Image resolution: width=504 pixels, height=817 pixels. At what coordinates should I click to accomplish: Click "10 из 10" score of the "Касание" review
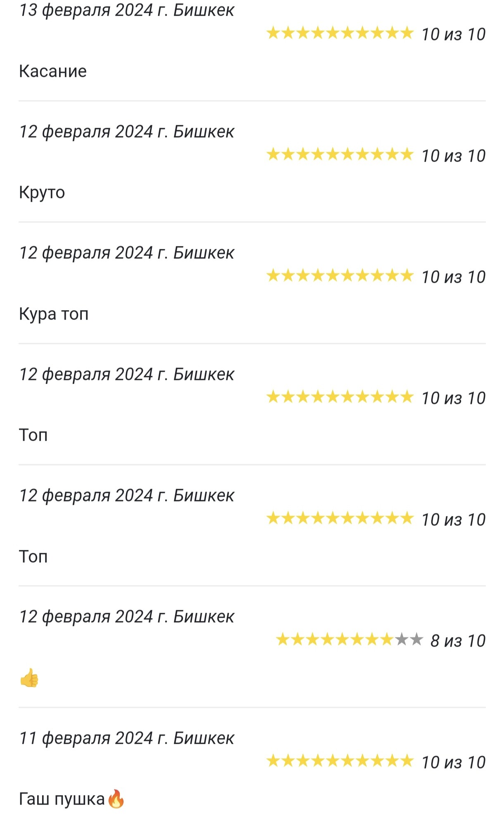point(453,34)
